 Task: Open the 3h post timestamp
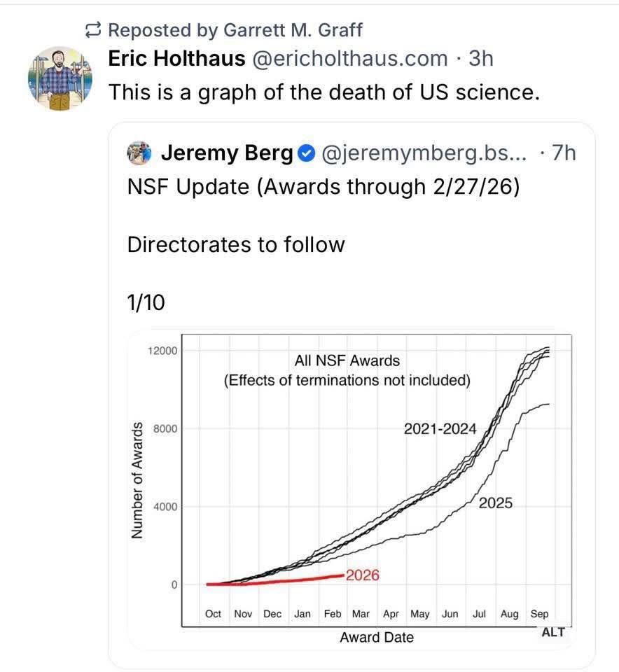pos(480,58)
